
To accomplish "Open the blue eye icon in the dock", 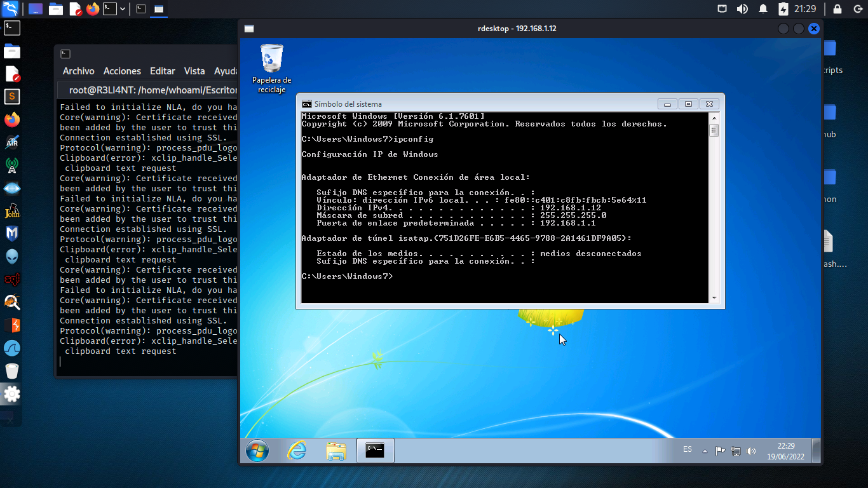I will pyautogui.click(x=12, y=188).
